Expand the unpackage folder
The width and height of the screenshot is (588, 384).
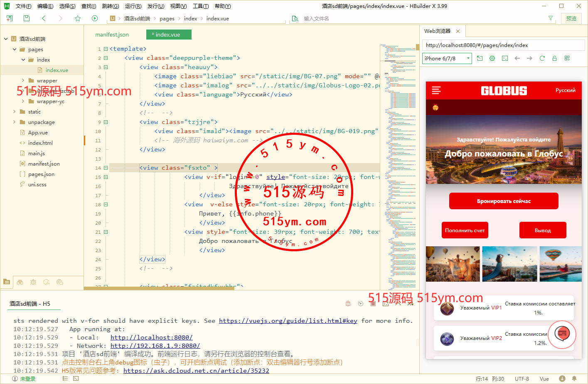15,122
